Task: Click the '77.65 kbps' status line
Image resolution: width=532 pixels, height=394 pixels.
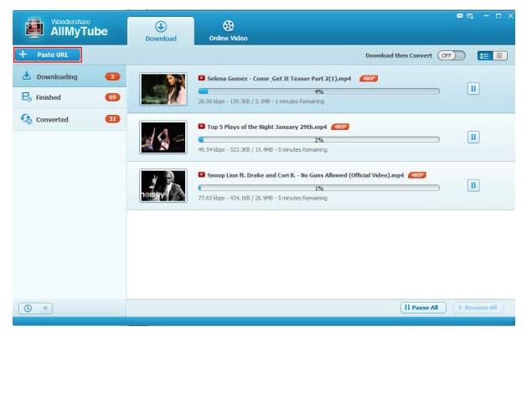Action: pos(262,198)
